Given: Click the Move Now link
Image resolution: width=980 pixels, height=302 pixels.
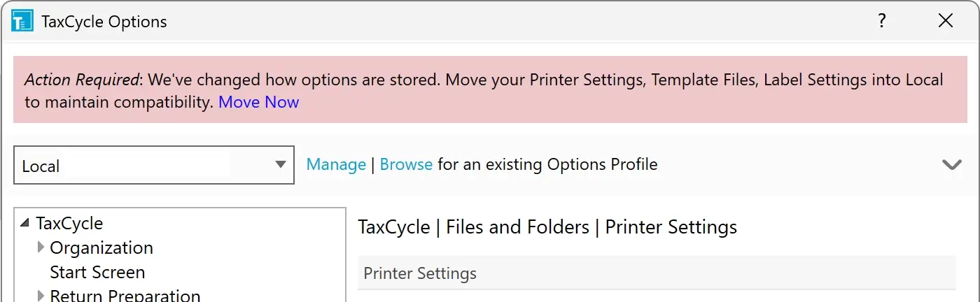Looking at the screenshot, I should (258, 102).
